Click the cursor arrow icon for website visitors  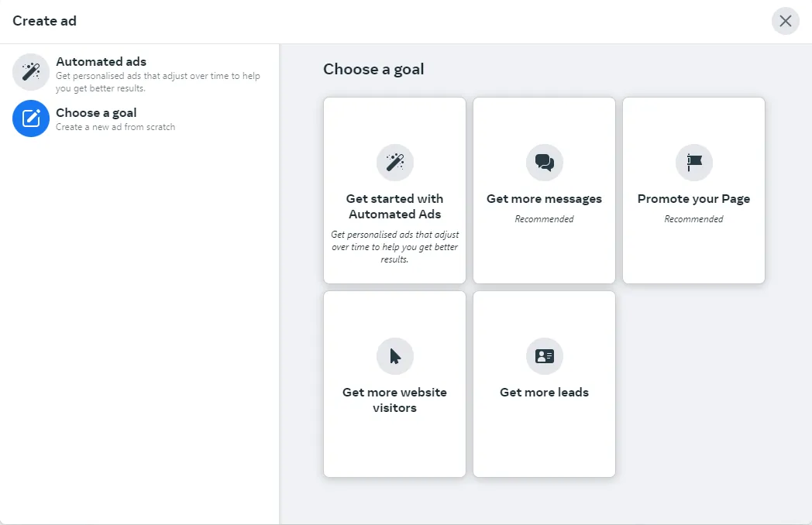(394, 356)
